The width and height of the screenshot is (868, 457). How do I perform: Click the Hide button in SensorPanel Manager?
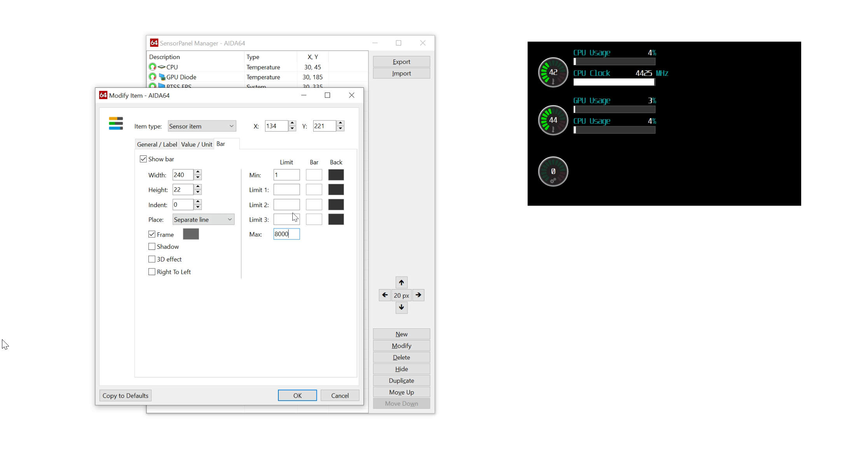click(x=402, y=369)
